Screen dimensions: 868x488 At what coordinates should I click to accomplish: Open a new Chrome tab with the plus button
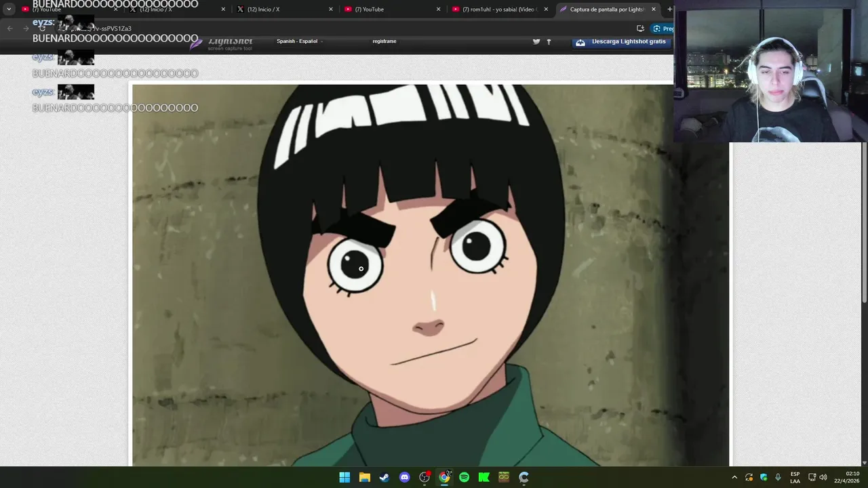(x=669, y=9)
